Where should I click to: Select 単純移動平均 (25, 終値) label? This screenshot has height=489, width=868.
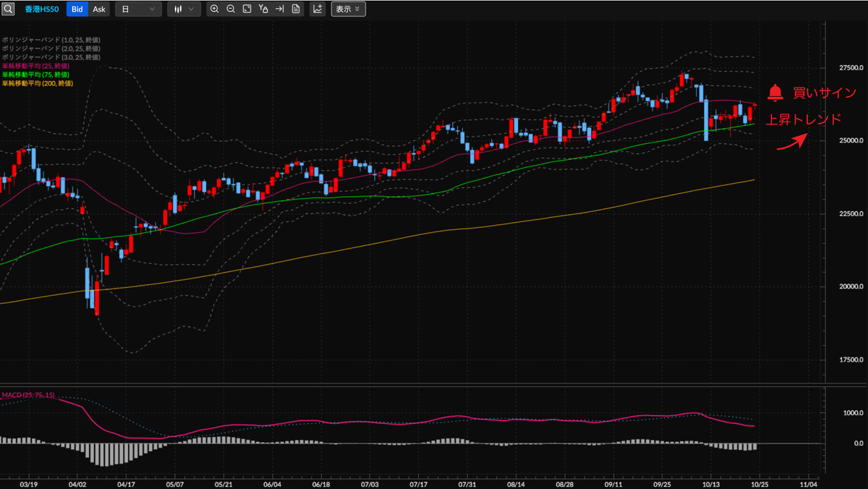[35, 66]
